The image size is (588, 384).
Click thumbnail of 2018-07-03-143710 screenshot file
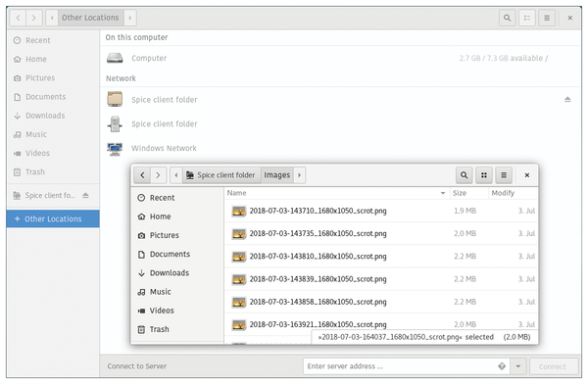point(238,212)
